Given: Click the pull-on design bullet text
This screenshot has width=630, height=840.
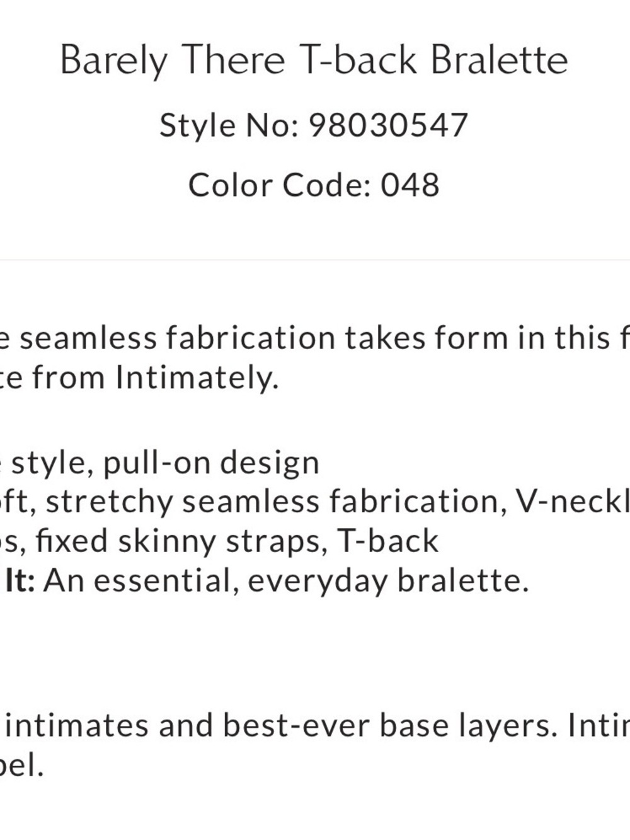Looking at the screenshot, I should tap(211, 463).
